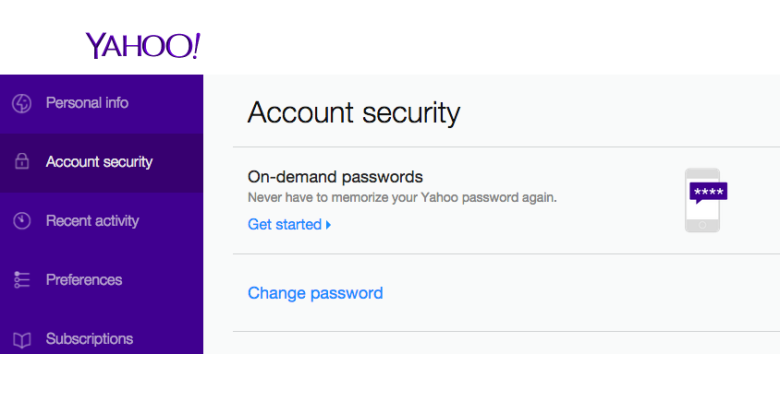Open Preferences from the sidebar
This screenshot has height=400, width=780.
click(83, 280)
